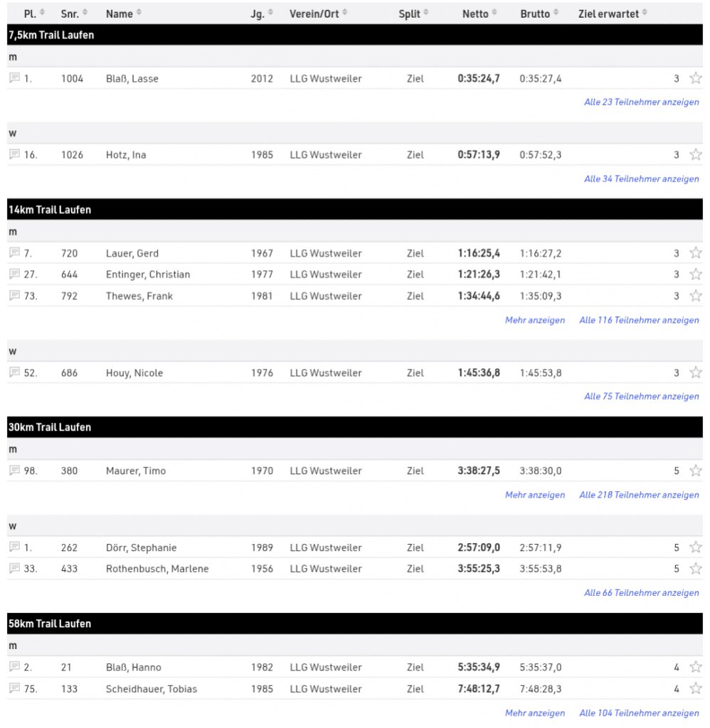710x728 pixels.
Task: Star Rothenbusch, Marlene as favorite
Action: (x=696, y=569)
